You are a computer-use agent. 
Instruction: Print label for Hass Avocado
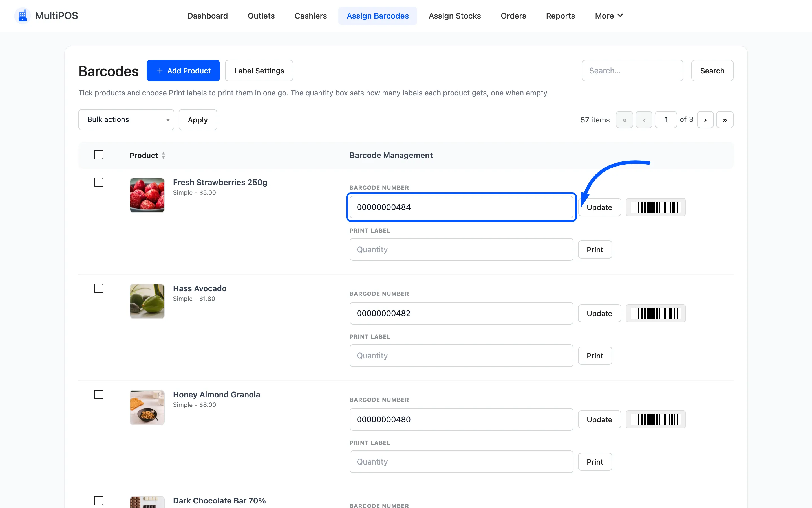(595, 356)
